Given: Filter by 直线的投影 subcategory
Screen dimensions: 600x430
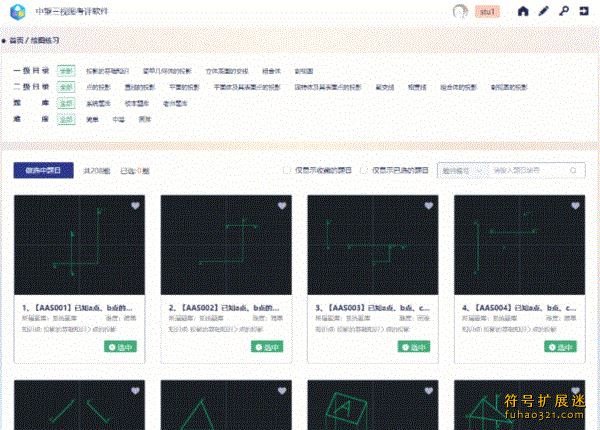Looking at the screenshot, I should [x=140, y=87].
